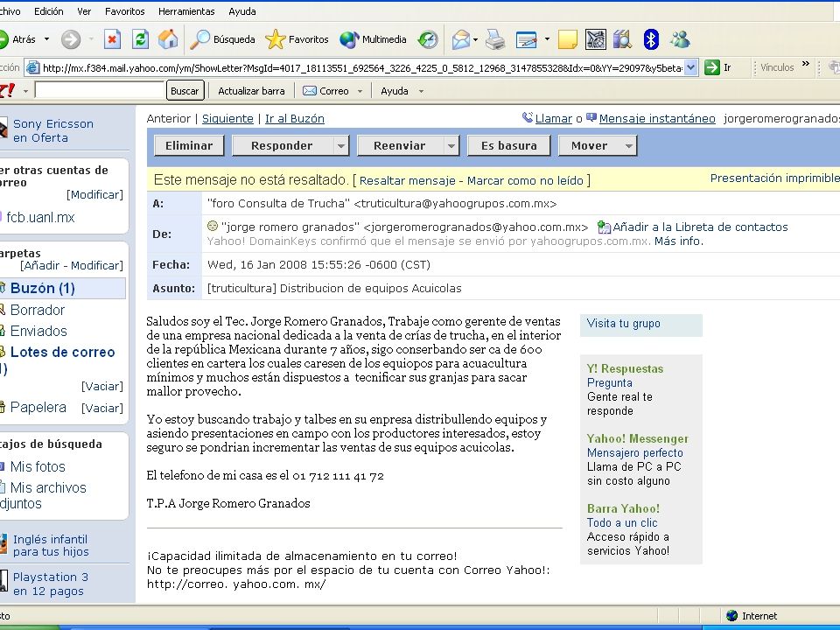Open the Edit icon dropdown arrow
The height and width of the screenshot is (630, 840).
click(546, 39)
